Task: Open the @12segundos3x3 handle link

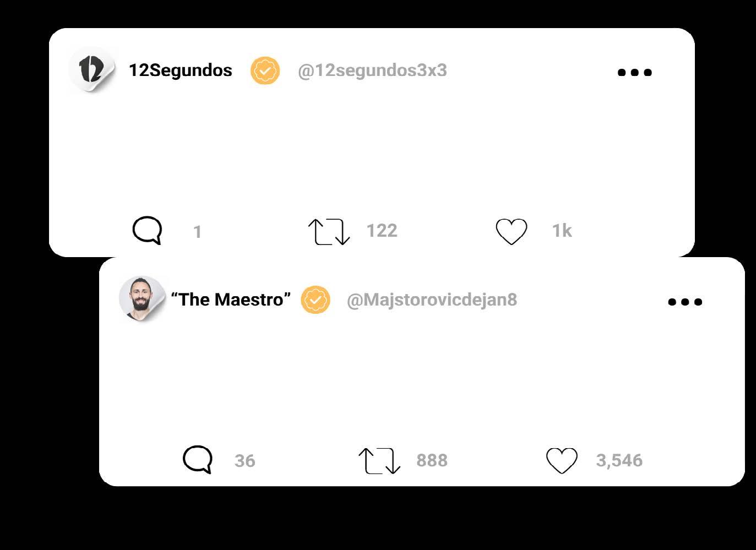Action: [372, 70]
